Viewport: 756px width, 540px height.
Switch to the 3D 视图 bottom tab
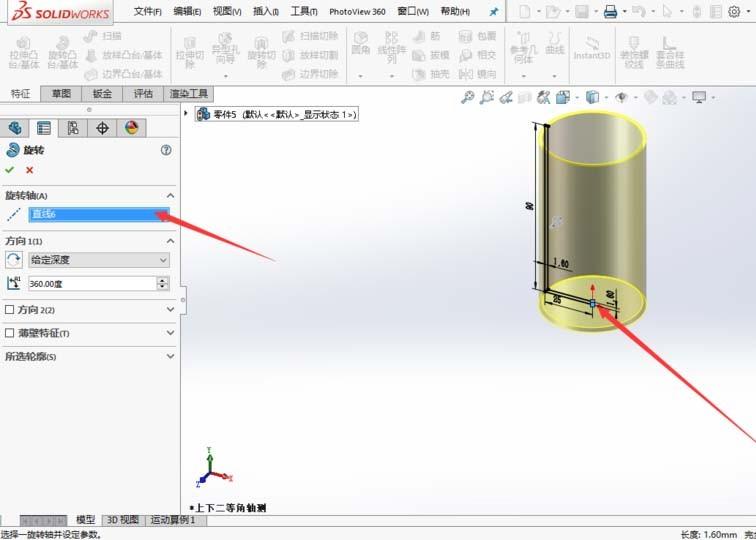pyautogui.click(x=123, y=520)
